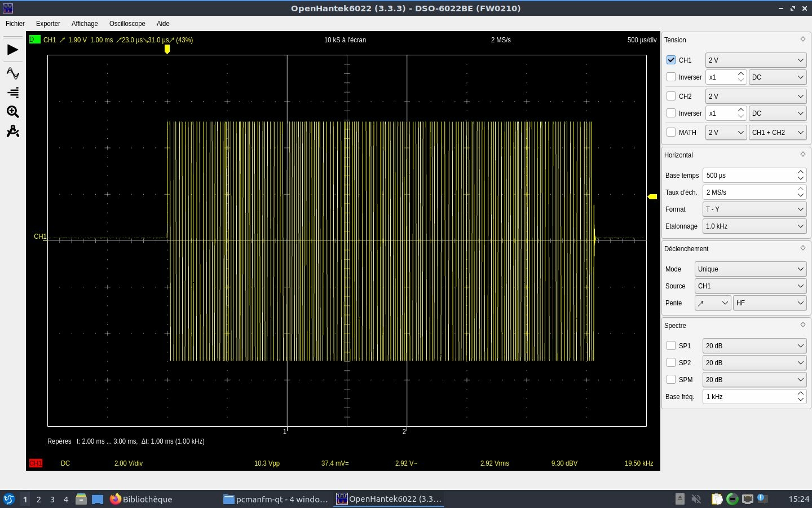Switch to the Bibliothèque Firefox window
The height and width of the screenshot is (508, 812).
click(162, 499)
